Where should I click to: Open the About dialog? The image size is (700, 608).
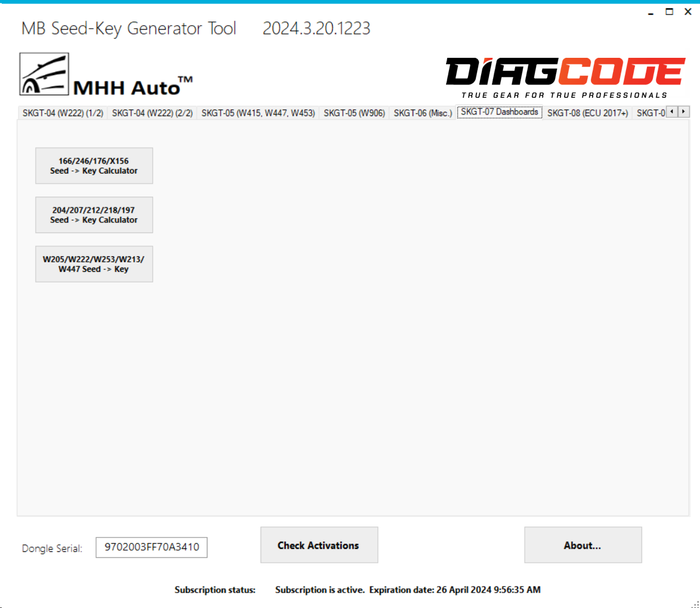[583, 544]
